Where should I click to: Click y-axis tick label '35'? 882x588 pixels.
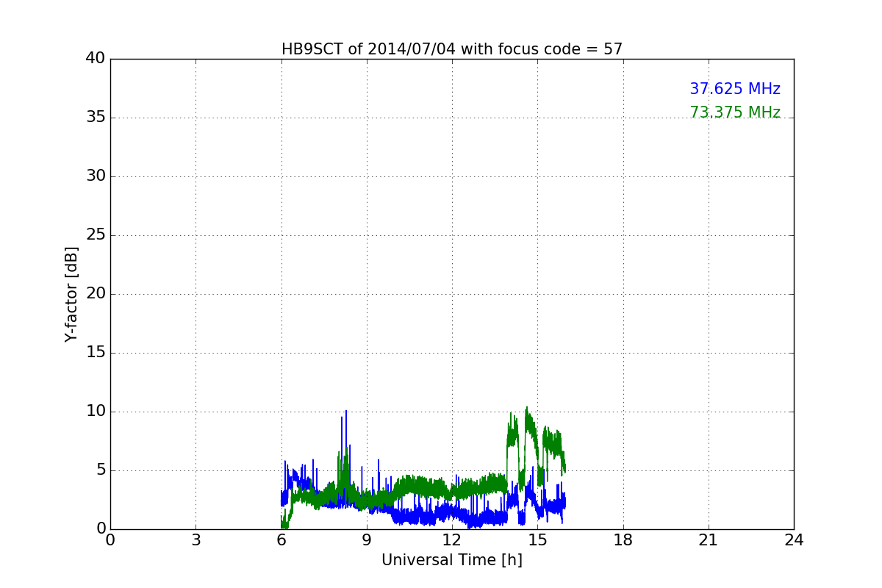click(96, 118)
